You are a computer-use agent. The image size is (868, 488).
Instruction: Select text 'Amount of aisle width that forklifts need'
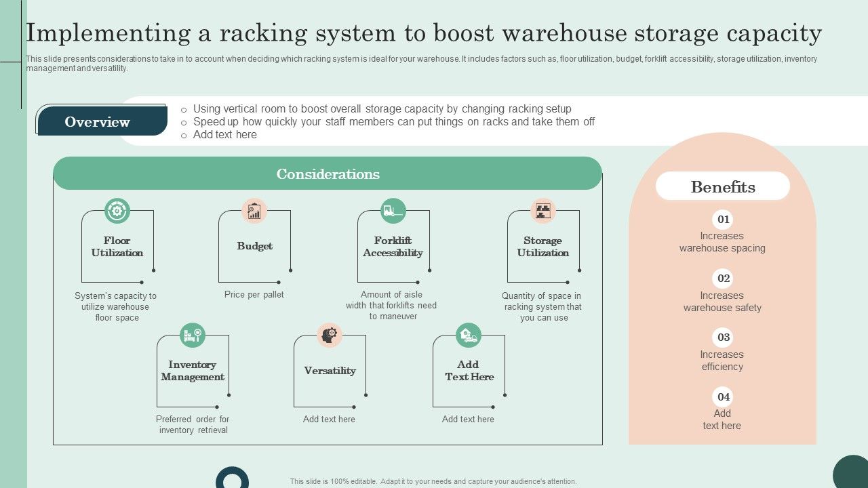pyautogui.click(x=391, y=306)
